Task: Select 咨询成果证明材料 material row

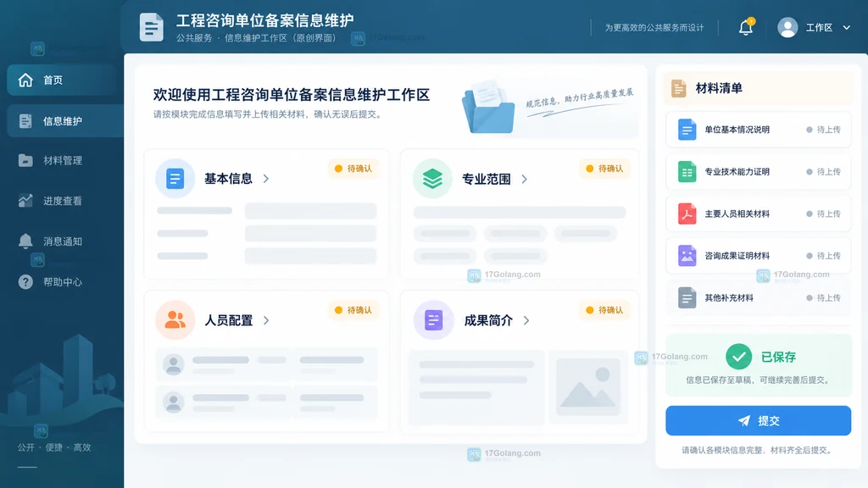Action: tap(758, 256)
